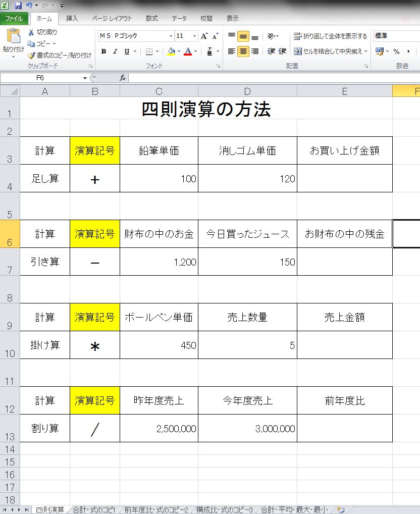
Task: Click the insert function fx icon
Action: tap(123, 78)
